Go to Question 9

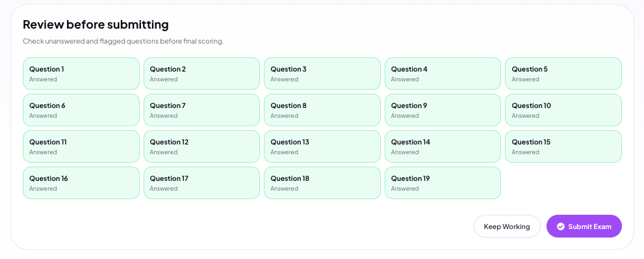443,110
